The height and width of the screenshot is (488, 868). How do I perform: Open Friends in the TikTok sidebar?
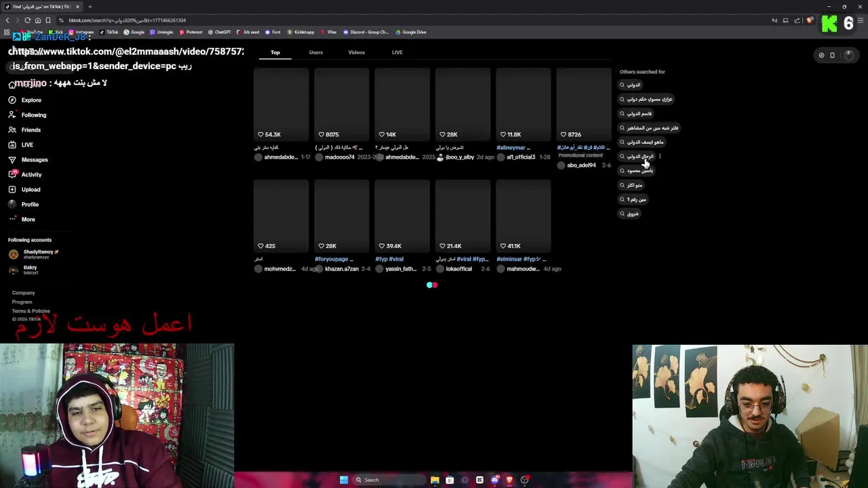coord(24,130)
